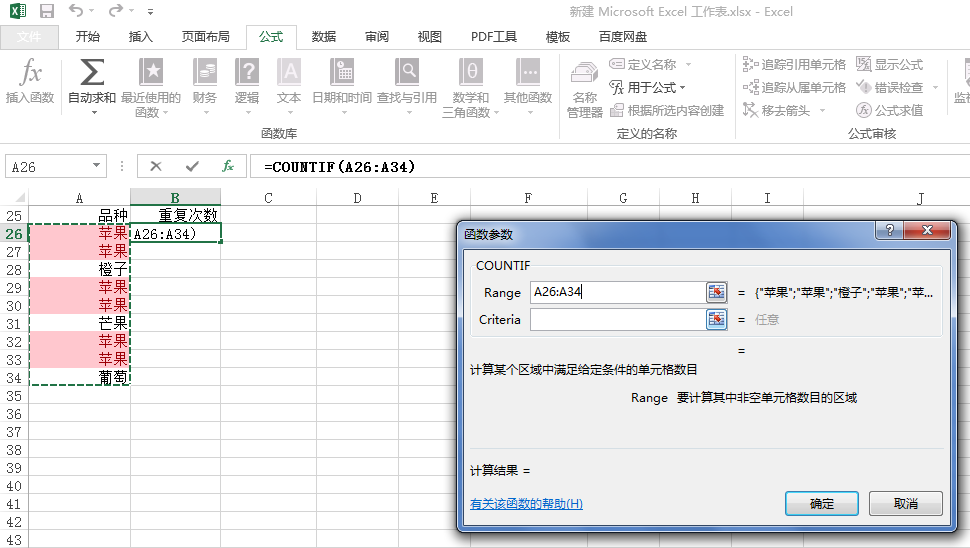Click cell containing 芒果

point(79,323)
